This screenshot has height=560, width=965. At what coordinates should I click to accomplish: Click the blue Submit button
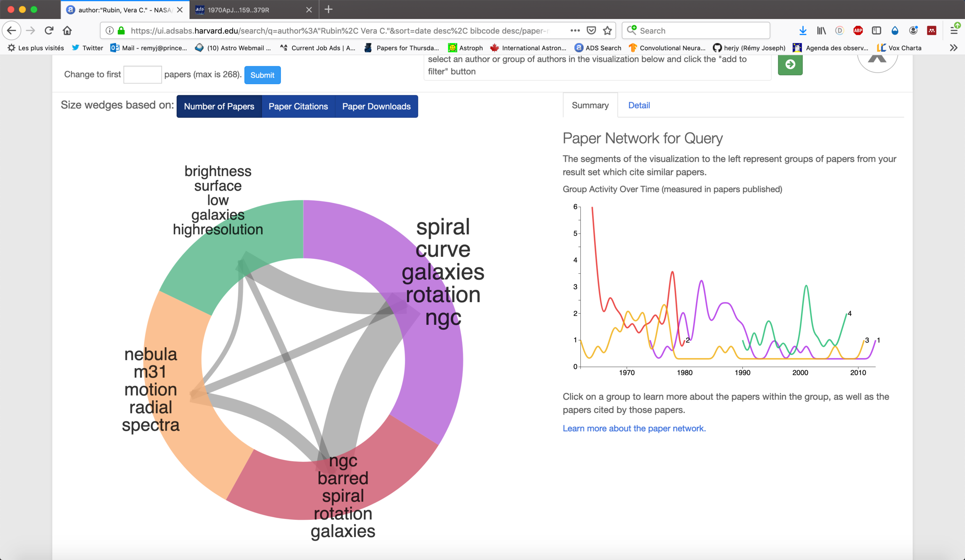click(x=262, y=75)
